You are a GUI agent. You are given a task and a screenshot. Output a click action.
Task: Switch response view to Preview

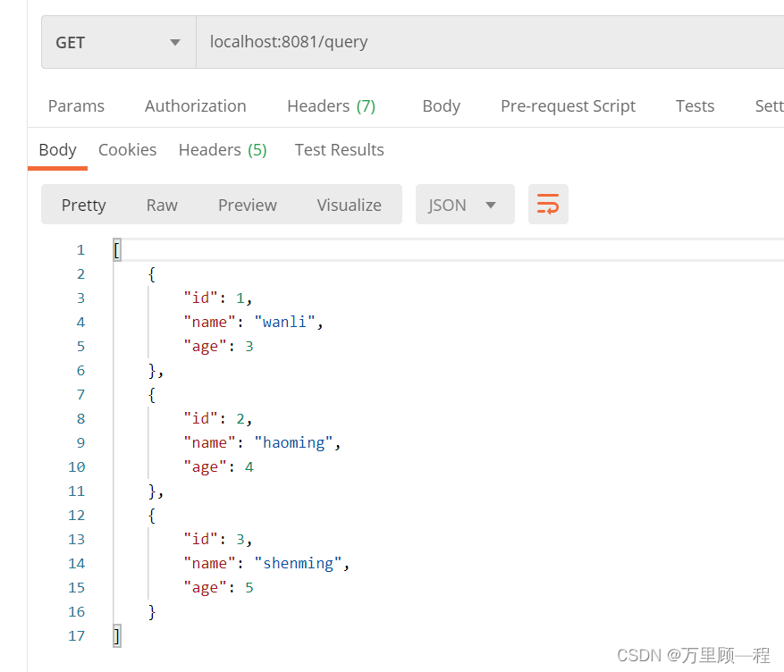tap(248, 205)
